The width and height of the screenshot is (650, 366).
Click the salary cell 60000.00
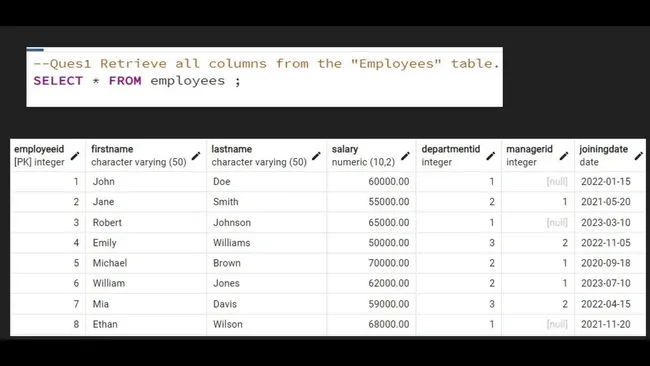[371, 182]
